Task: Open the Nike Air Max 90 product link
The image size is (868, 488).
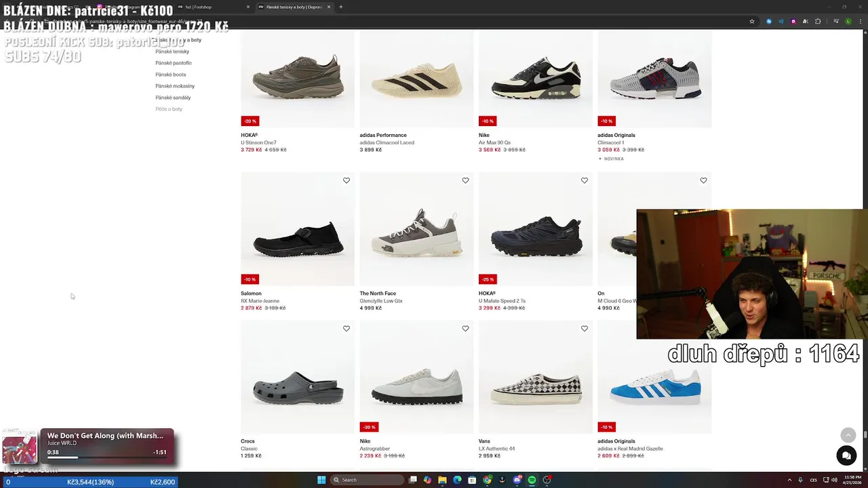Action: (494, 142)
